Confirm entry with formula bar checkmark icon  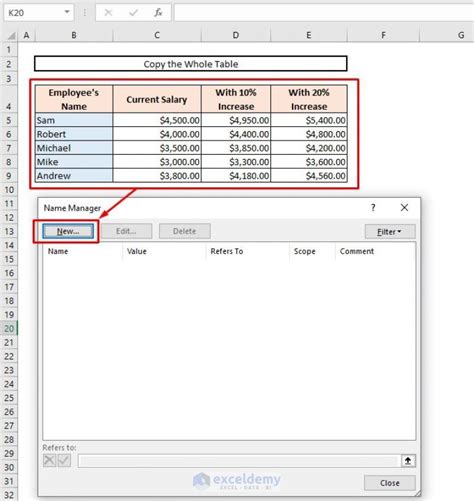point(133,13)
